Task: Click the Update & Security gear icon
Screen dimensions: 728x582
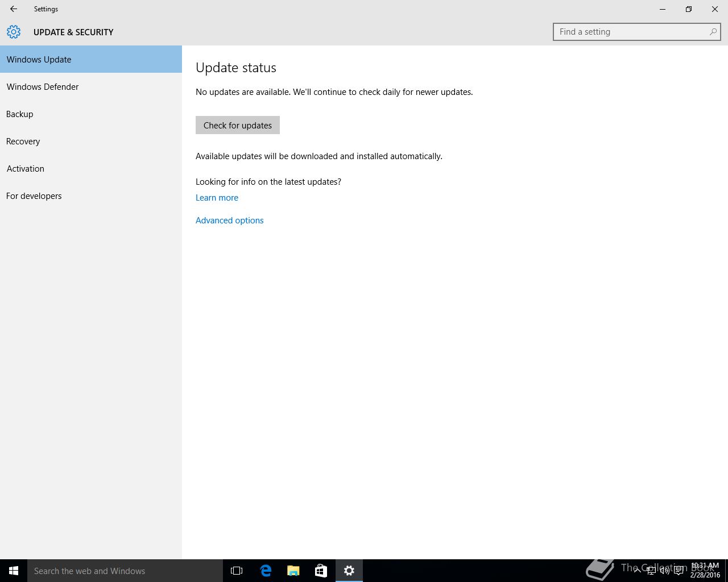Action: tap(14, 32)
